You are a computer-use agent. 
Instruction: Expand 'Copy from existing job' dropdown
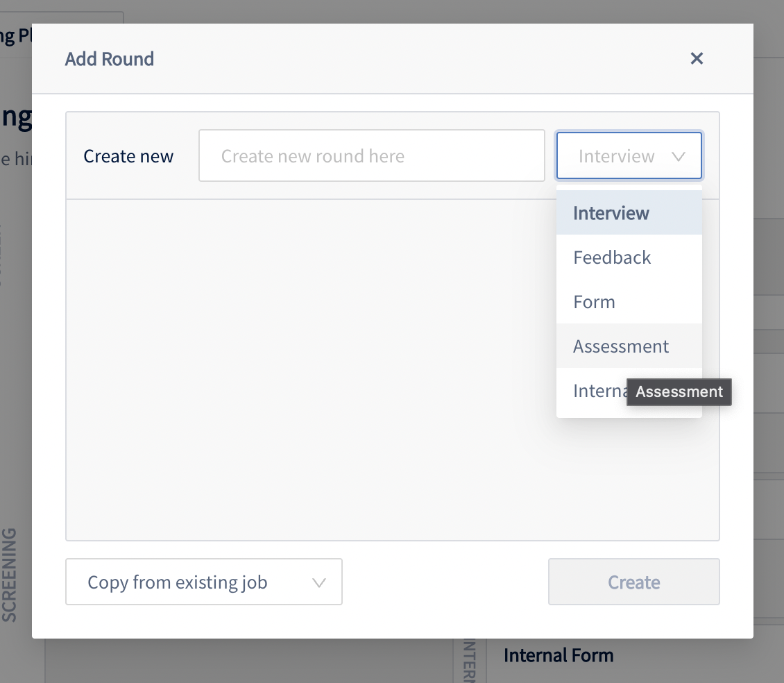(x=204, y=582)
